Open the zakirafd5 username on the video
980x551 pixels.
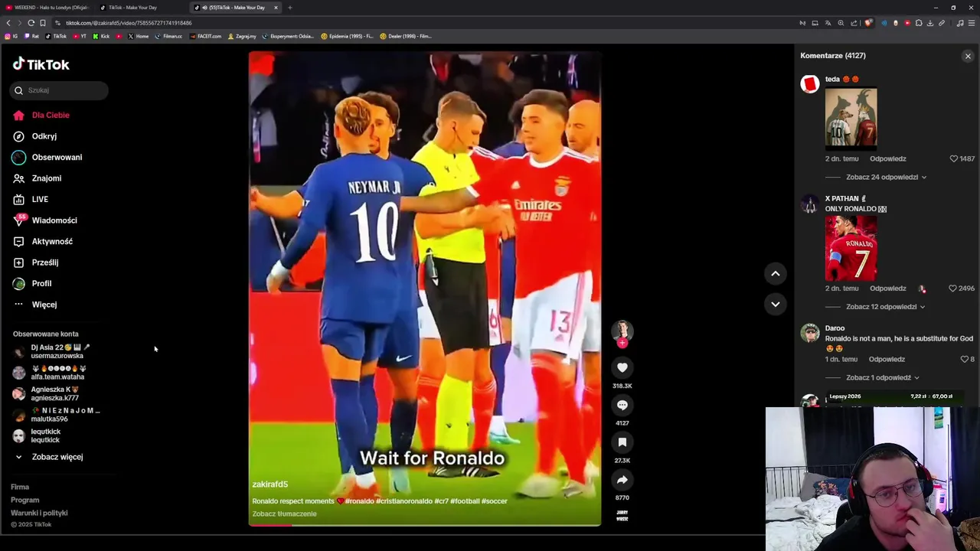click(270, 484)
